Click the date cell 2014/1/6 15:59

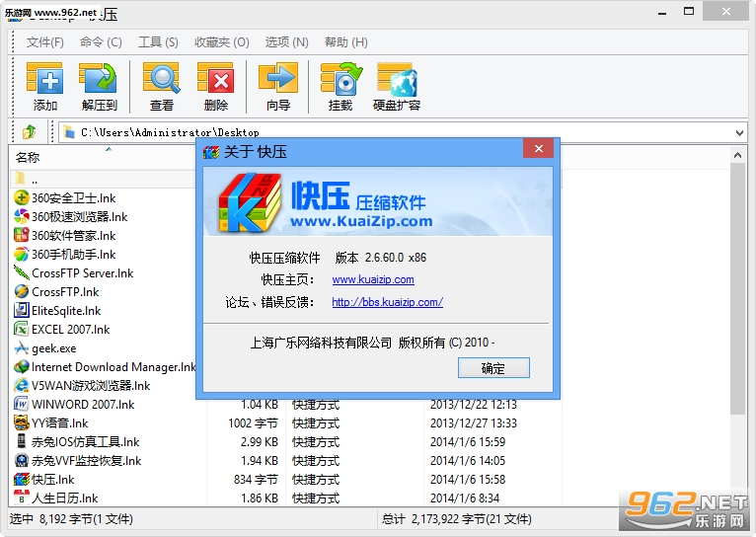click(x=467, y=442)
